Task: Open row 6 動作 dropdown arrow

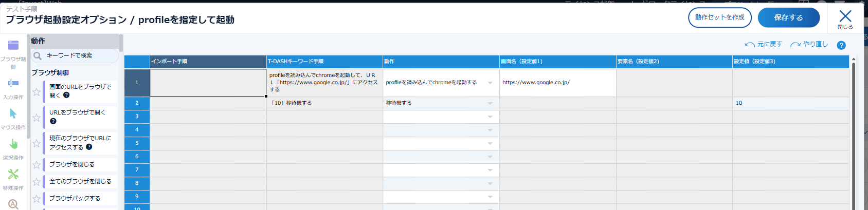Action: [x=490, y=157]
